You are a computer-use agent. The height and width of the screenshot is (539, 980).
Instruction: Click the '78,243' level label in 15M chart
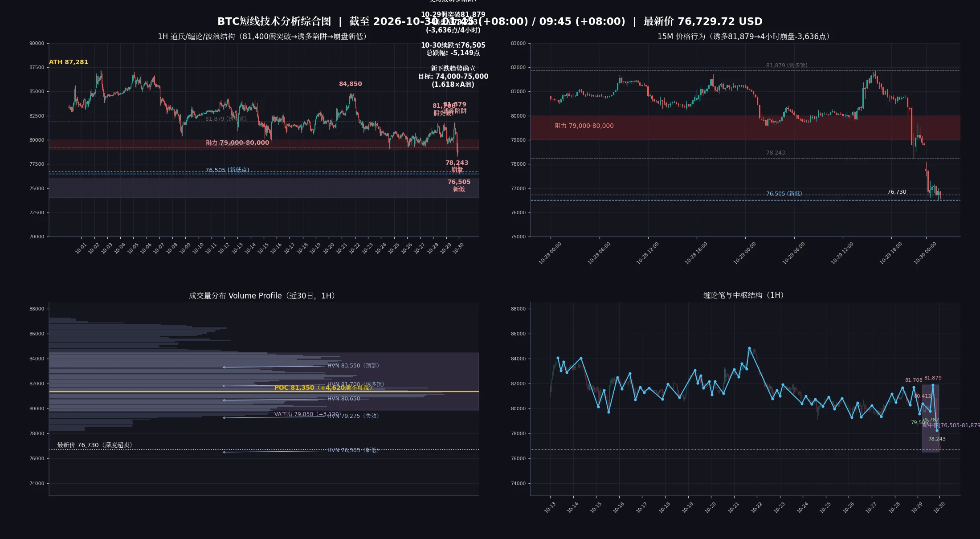[x=776, y=152]
